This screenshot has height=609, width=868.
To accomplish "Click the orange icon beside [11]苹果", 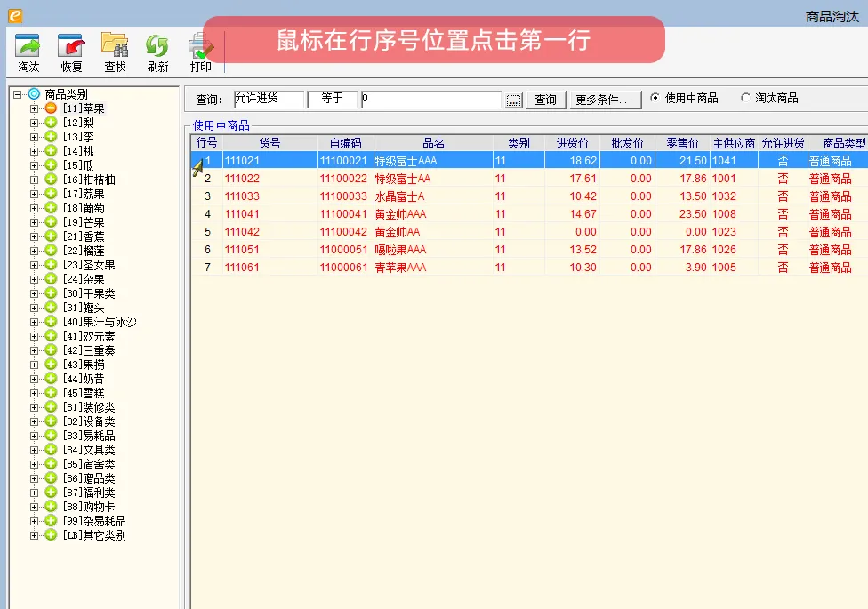I will (52, 108).
